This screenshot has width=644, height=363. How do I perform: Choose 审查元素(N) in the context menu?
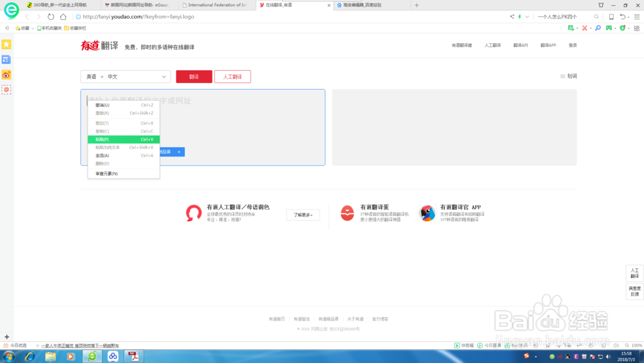coord(124,173)
